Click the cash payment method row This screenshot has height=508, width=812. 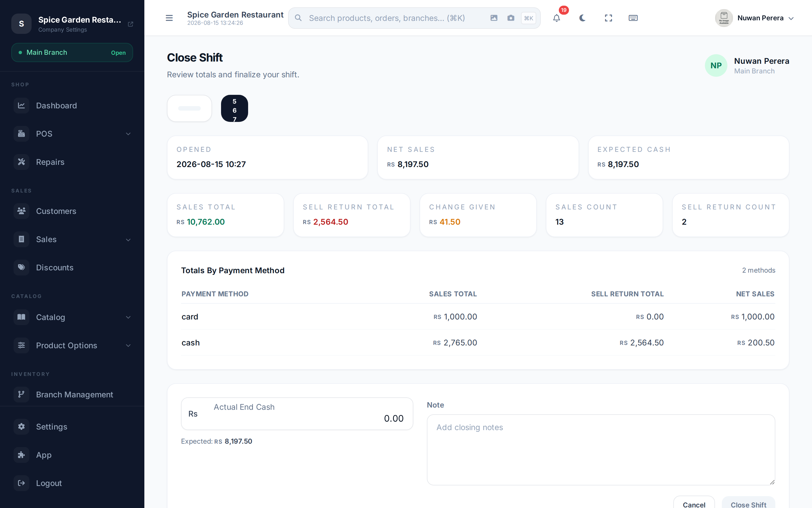pos(478,342)
